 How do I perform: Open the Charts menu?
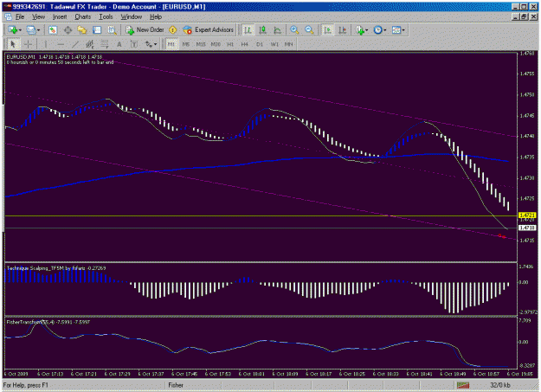pos(83,17)
